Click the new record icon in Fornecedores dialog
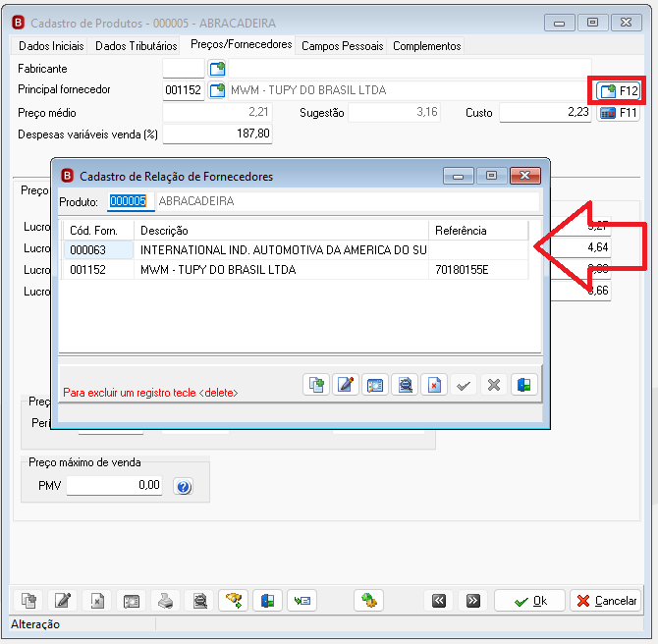The image size is (658, 644). [x=316, y=384]
